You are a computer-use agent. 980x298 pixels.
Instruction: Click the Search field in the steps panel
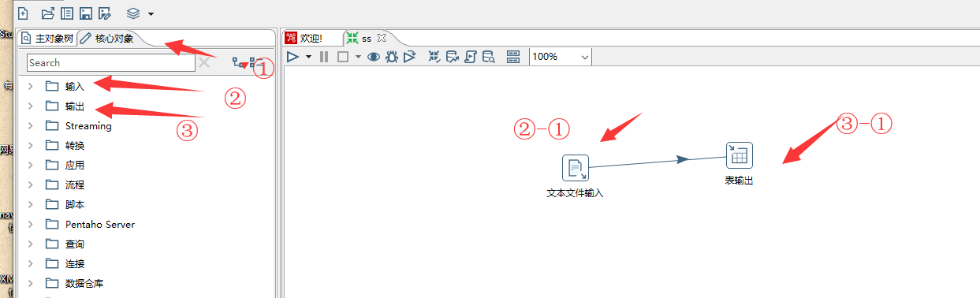pyautogui.click(x=110, y=62)
